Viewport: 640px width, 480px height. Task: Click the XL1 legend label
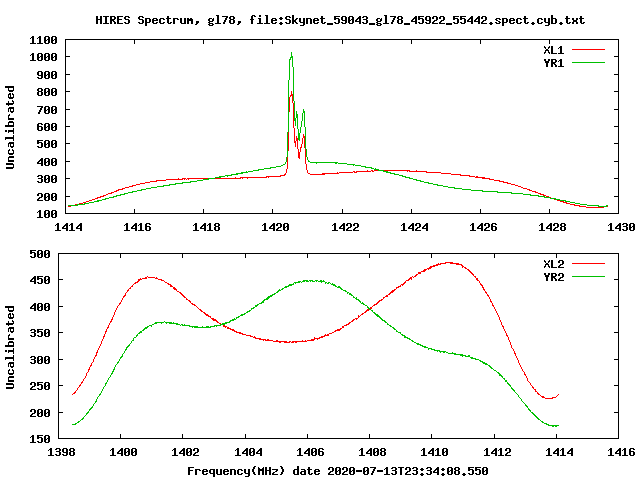click(553, 50)
